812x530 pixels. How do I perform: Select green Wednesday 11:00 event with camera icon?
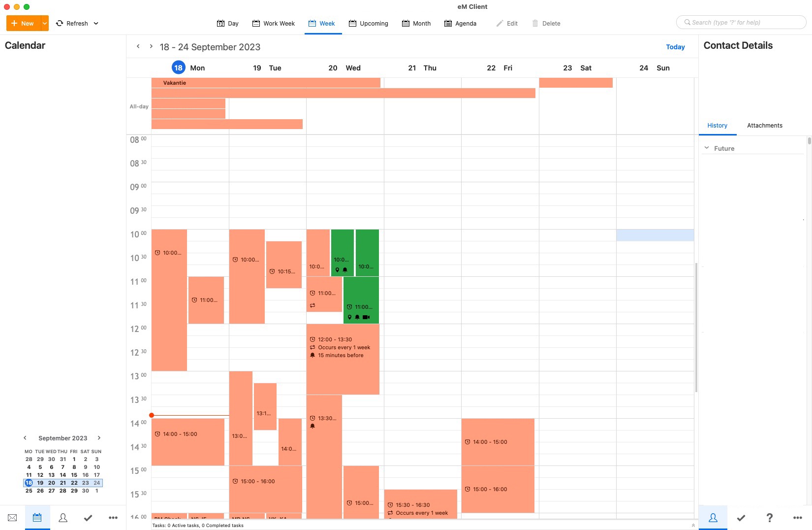coord(361,300)
